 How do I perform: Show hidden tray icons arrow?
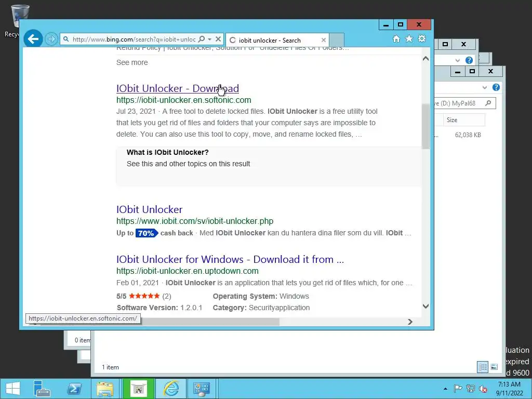(x=445, y=389)
